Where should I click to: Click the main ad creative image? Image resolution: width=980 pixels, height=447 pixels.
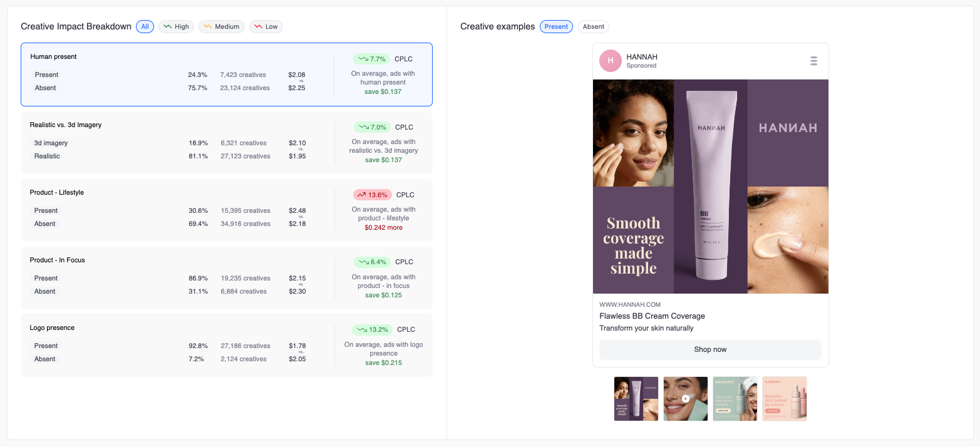pos(711,187)
